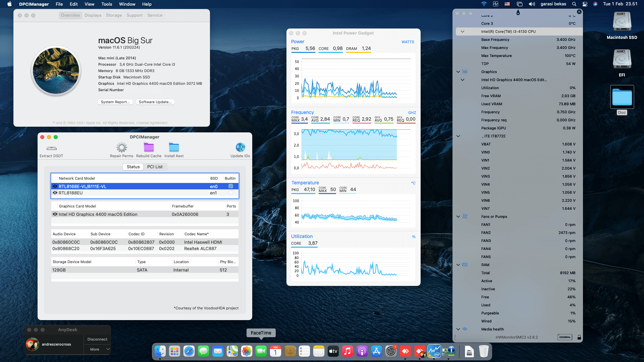Click the 2500MHz frequency indicator in HWMonitor
The height and width of the screenshot is (362, 644).
coord(565,337)
